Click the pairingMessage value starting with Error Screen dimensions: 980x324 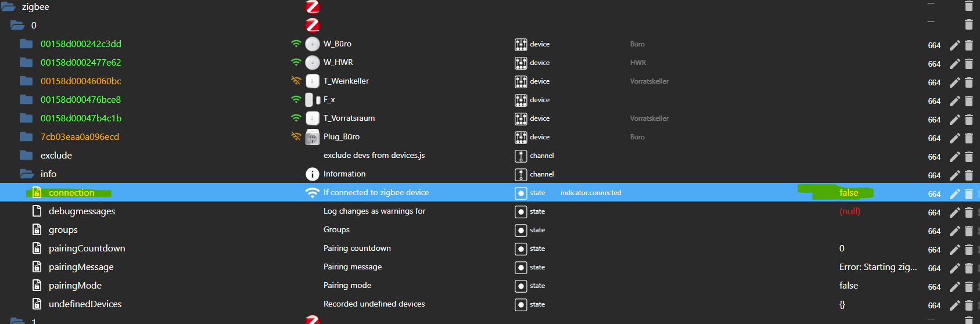[878, 267]
